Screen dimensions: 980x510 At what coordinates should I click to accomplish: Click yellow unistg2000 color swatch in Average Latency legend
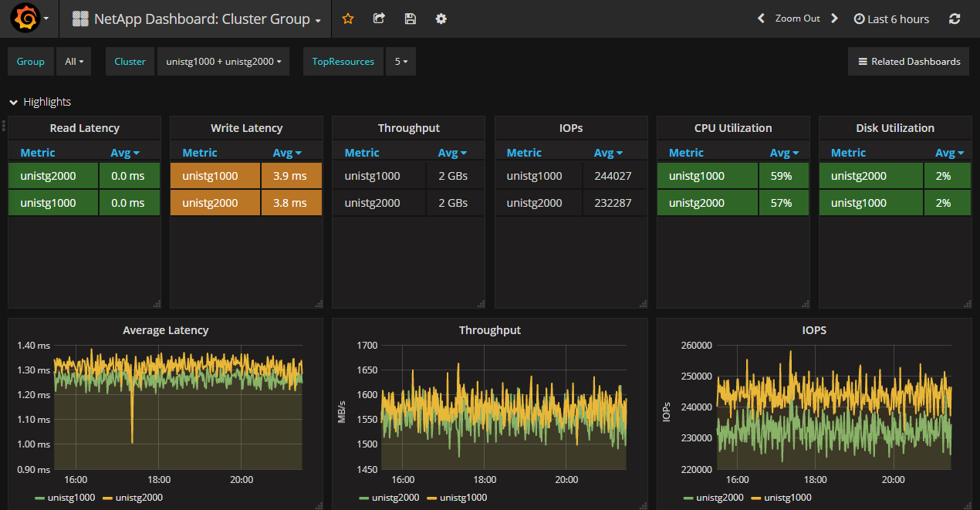(x=107, y=498)
